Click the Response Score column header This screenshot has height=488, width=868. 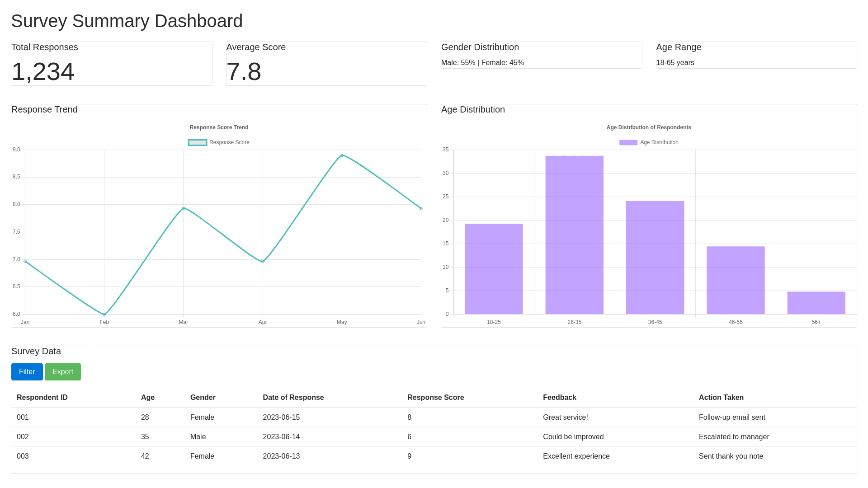435,398
